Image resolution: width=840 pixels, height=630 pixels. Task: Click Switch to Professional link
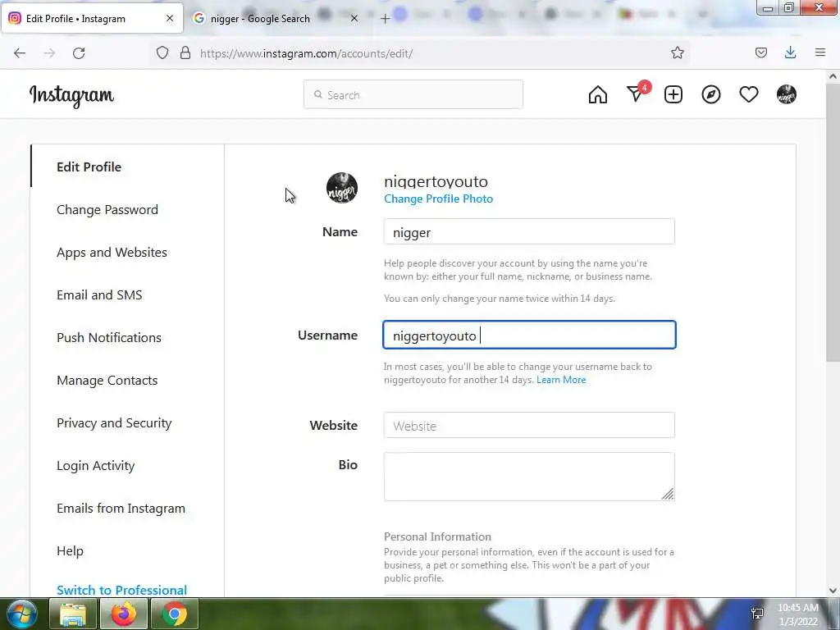[121, 590]
